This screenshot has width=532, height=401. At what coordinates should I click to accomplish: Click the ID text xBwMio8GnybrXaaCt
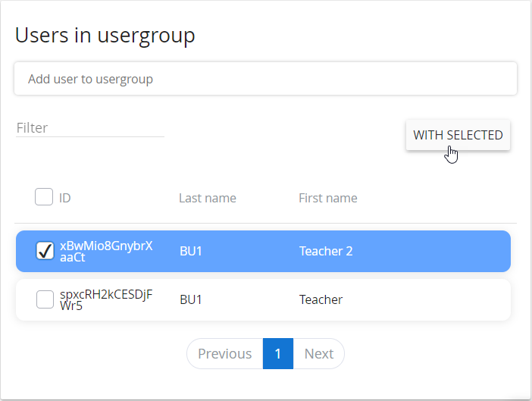106,252
